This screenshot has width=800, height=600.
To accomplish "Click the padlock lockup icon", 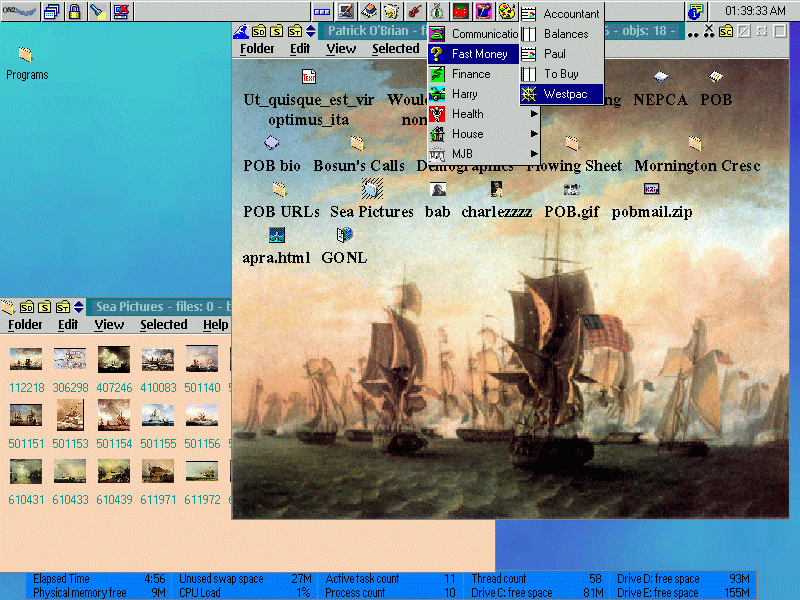I will tap(75, 11).
